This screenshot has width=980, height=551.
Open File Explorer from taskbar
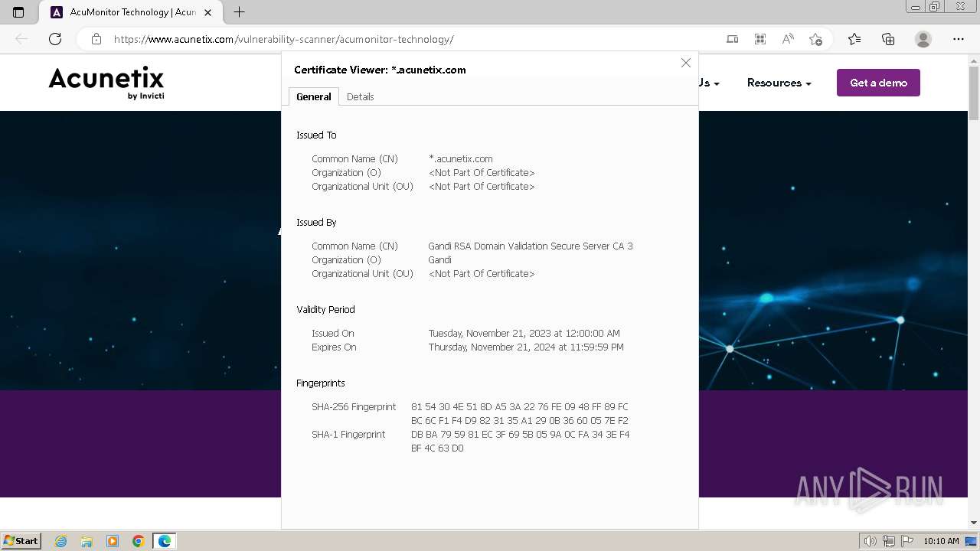[x=87, y=541]
